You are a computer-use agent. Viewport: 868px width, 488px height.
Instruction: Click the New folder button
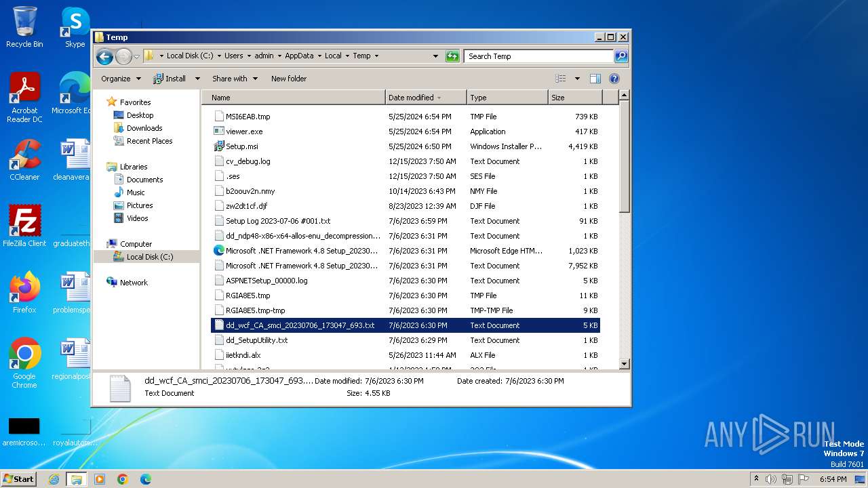289,79
